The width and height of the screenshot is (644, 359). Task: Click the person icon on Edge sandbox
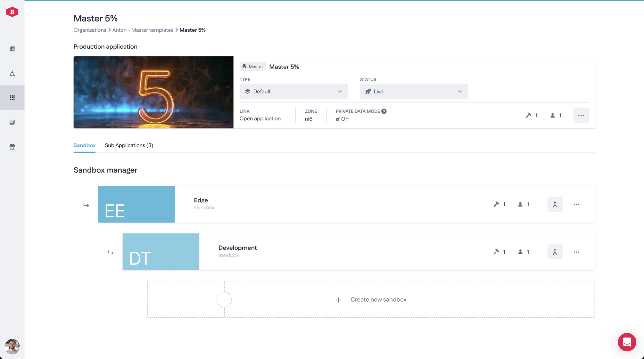coord(520,204)
